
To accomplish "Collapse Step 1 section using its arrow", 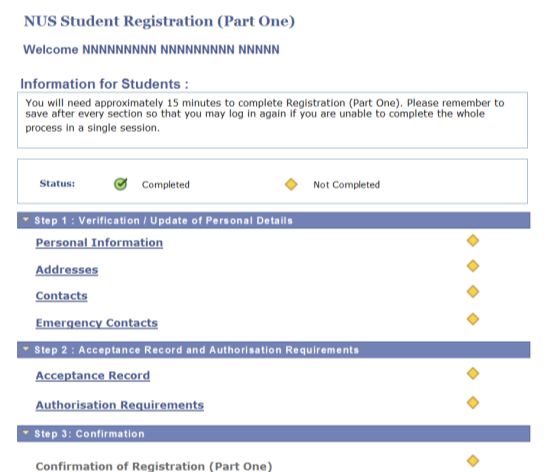I will 26,220.
